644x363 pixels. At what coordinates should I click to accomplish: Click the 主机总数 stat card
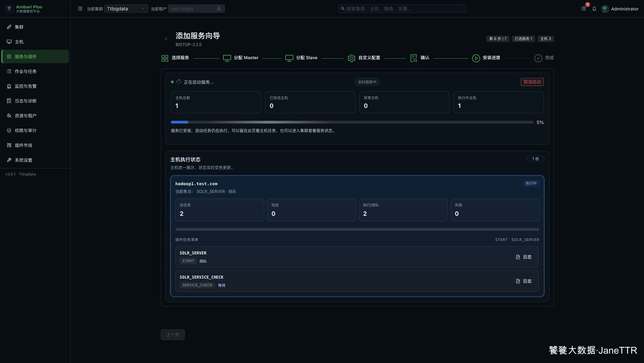[216, 103]
